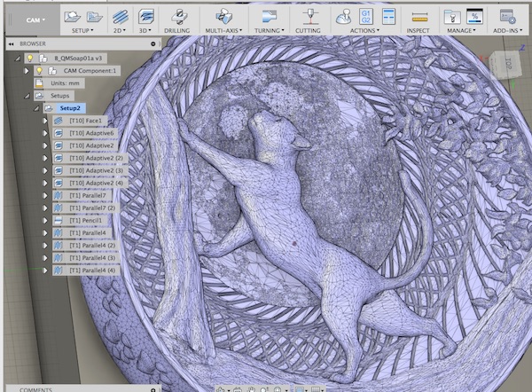The height and width of the screenshot is (392, 532).
Task: Expand the CAM Component:1 node
Action: tap(27, 71)
